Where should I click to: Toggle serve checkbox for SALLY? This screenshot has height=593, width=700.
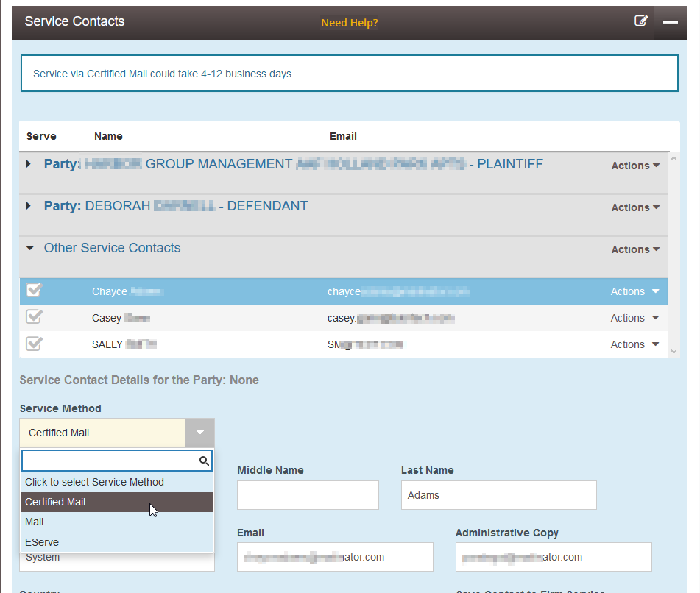pyautogui.click(x=34, y=344)
